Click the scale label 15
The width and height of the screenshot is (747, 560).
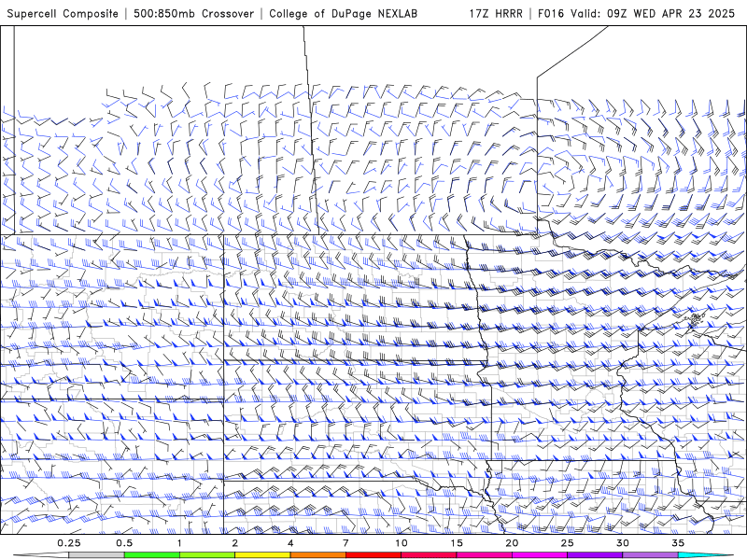457,543
